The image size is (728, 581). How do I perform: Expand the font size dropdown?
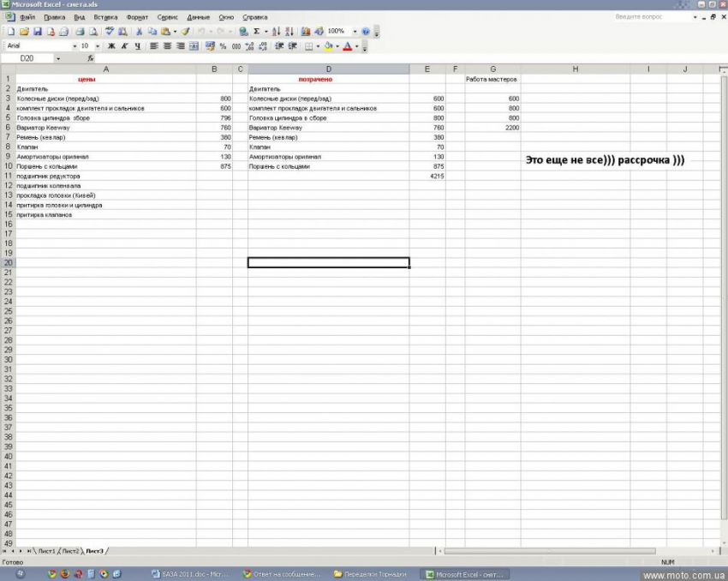tap(97, 46)
